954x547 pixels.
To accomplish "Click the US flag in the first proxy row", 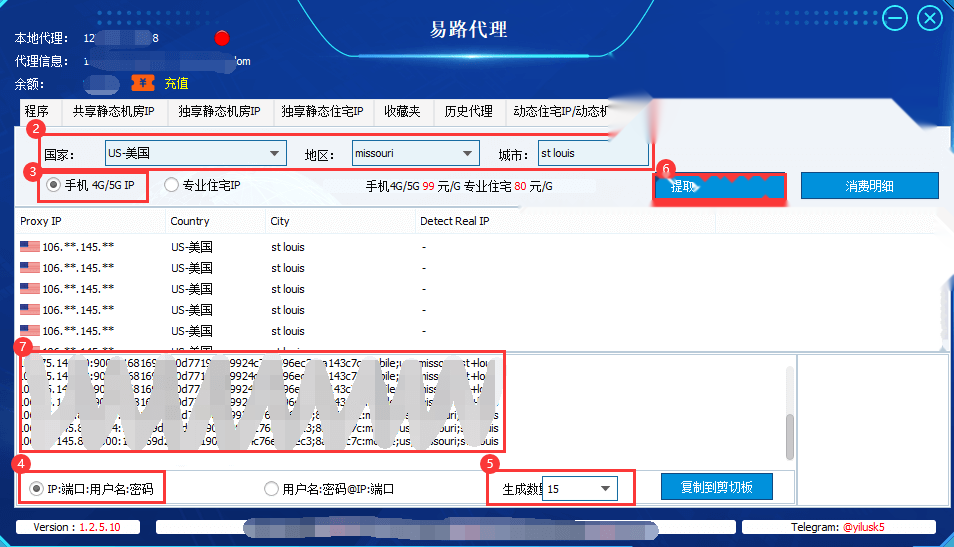I will click(30, 246).
